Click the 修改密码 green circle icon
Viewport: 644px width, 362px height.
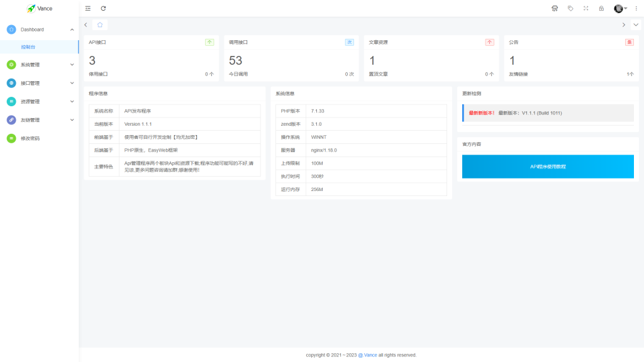[x=11, y=138]
